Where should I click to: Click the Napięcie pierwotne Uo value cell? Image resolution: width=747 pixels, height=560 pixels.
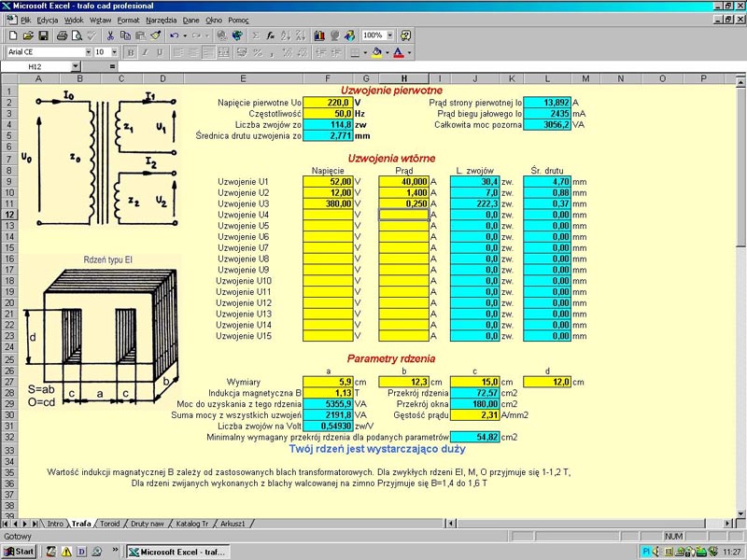point(327,102)
